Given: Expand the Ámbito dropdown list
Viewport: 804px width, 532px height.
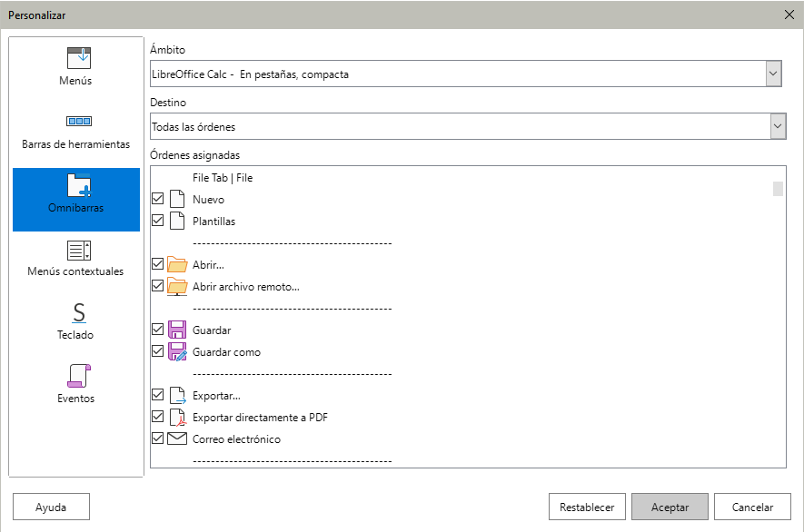Looking at the screenshot, I should [773, 74].
